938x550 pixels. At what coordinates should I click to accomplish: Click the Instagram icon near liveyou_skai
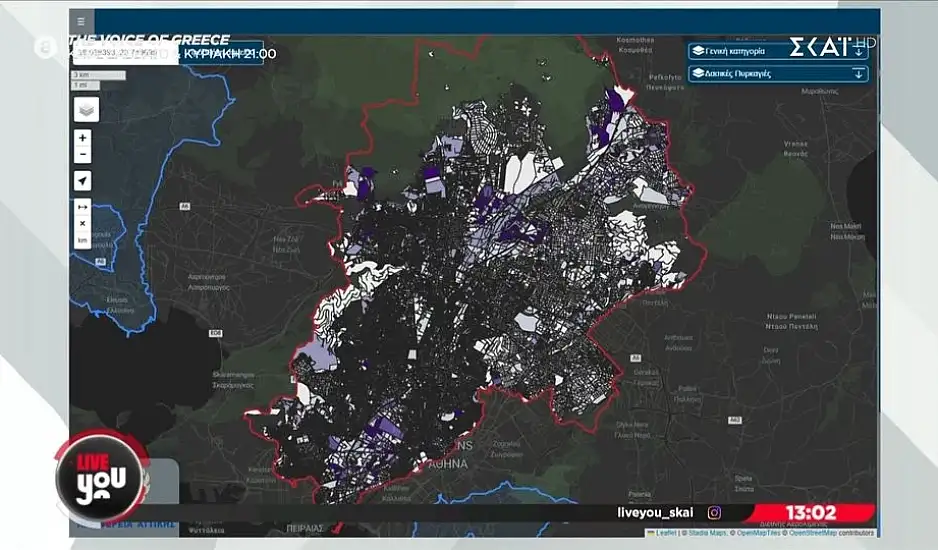coord(715,512)
